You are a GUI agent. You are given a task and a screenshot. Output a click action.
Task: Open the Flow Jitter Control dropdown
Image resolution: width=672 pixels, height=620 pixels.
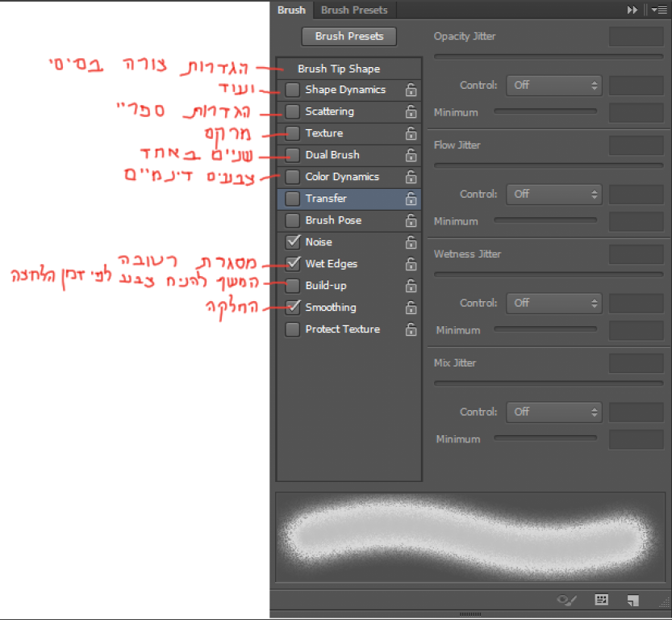click(553, 195)
